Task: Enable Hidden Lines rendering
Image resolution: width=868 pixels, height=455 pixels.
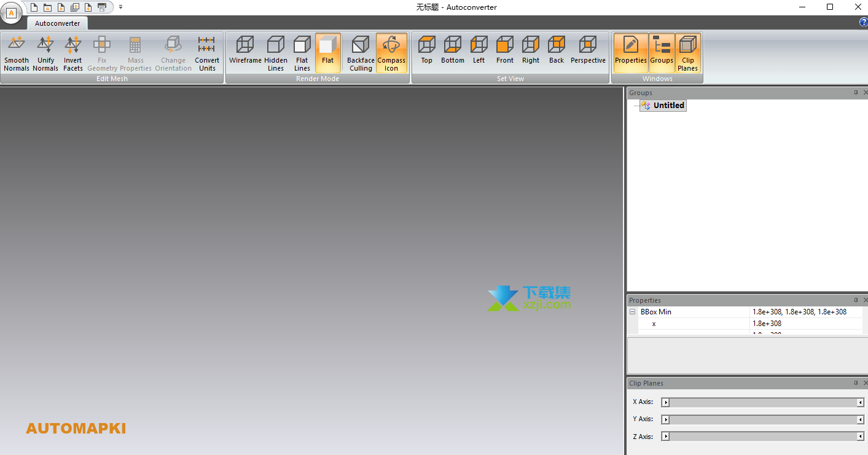Action: click(275, 52)
